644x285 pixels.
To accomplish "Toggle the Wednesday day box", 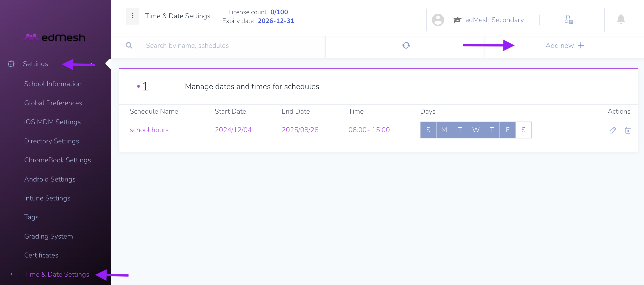I will pyautogui.click(x=476, y=130).
